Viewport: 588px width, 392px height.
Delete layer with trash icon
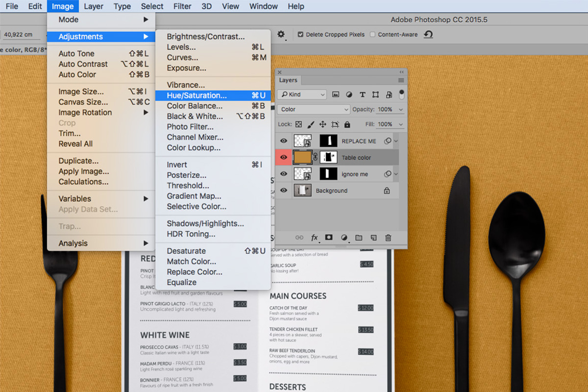pyautogui.click(x=388, y=238)
